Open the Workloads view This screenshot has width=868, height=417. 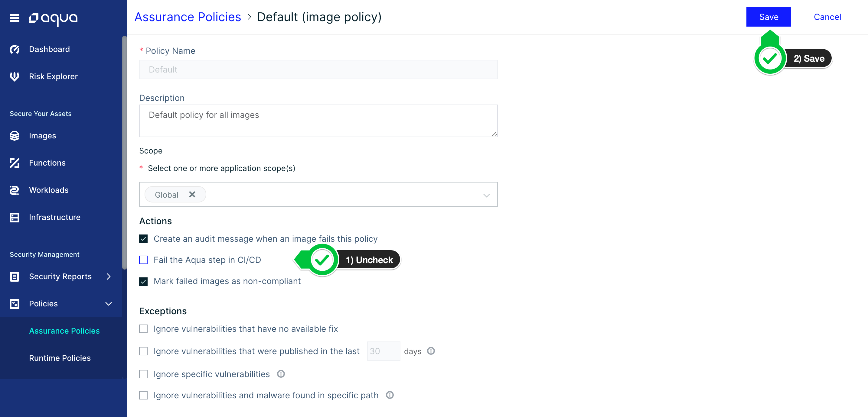click(48, 190)
